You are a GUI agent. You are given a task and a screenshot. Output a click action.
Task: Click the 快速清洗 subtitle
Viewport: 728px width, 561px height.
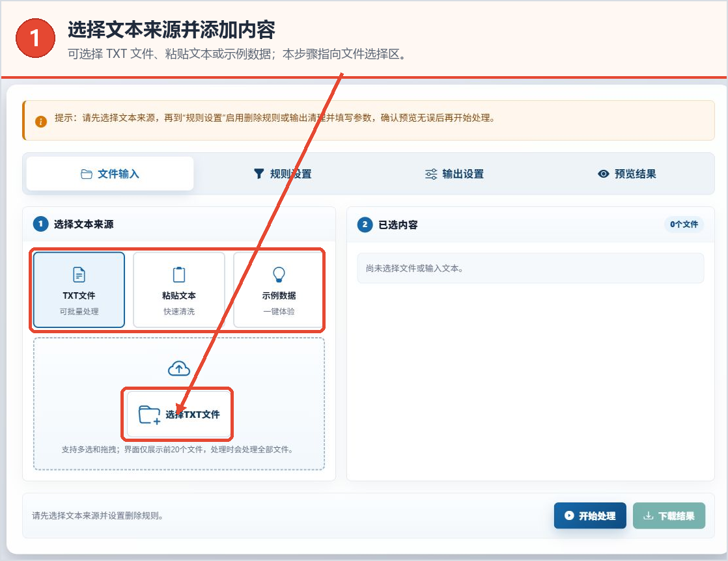click(179, 311)
